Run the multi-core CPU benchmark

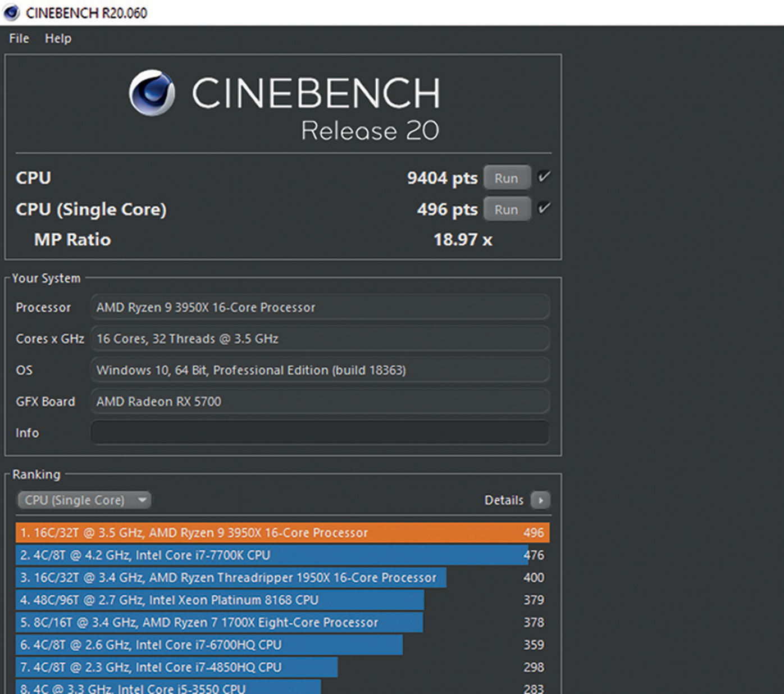point(507,178)
